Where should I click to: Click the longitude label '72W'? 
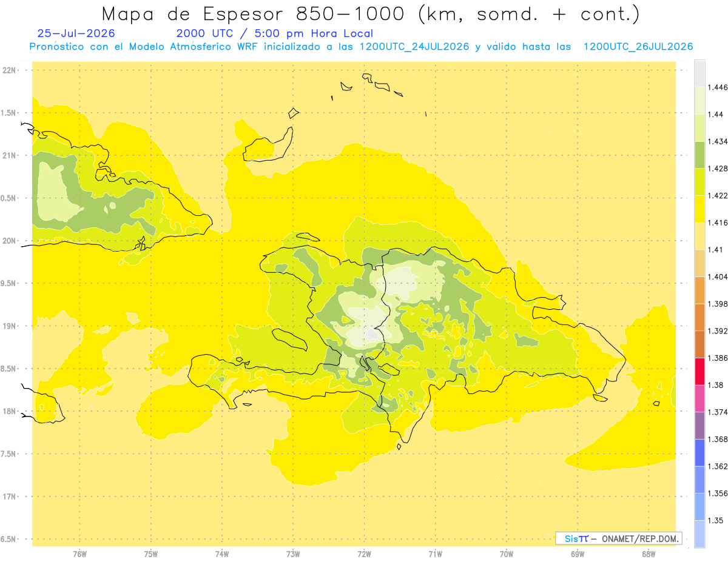click(x=364, y=554)
